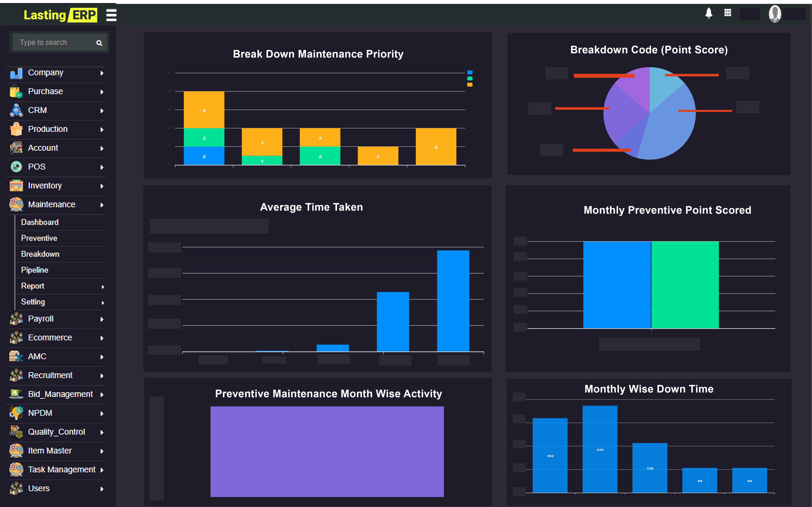This screenshot has width=812, height=507.
Task: Click the Inventory store icon
Action: [16, 185]
